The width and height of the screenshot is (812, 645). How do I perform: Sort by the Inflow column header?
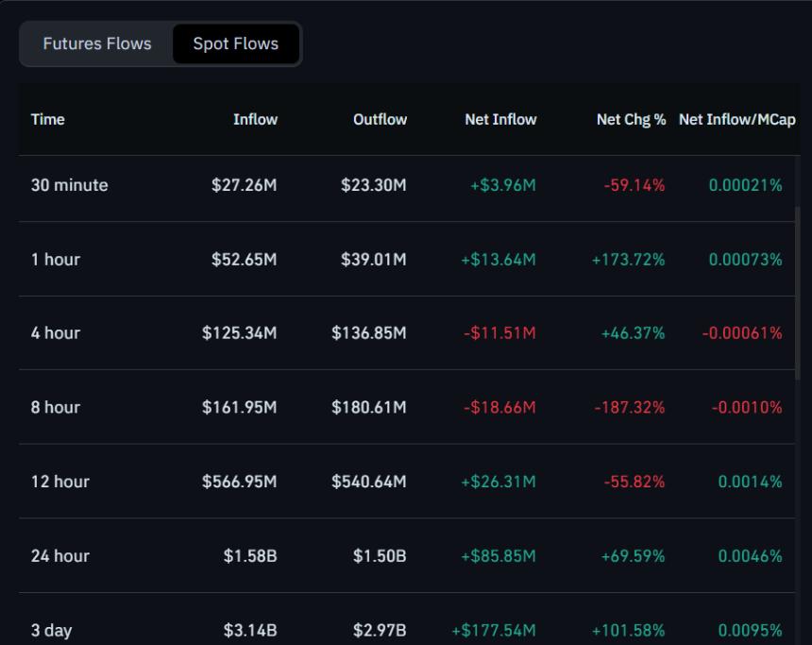[257, 120]
